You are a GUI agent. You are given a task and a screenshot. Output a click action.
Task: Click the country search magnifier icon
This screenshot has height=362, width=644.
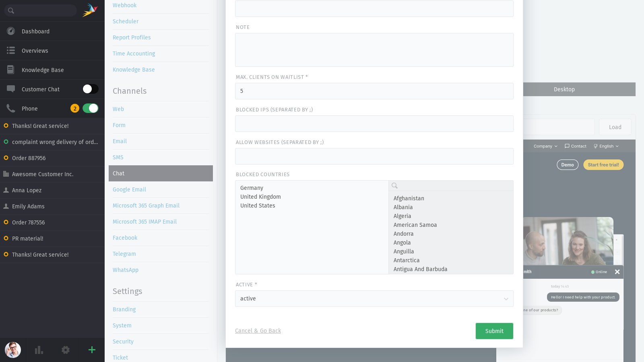(x=394, y=185)
